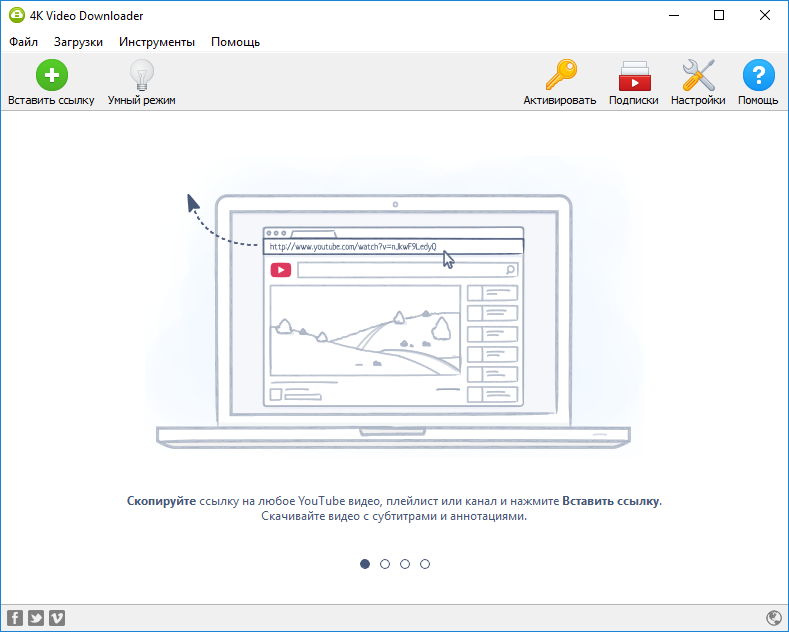
Task: Toggle Умный режим lightbulb icon
Action: pos(142,75)
